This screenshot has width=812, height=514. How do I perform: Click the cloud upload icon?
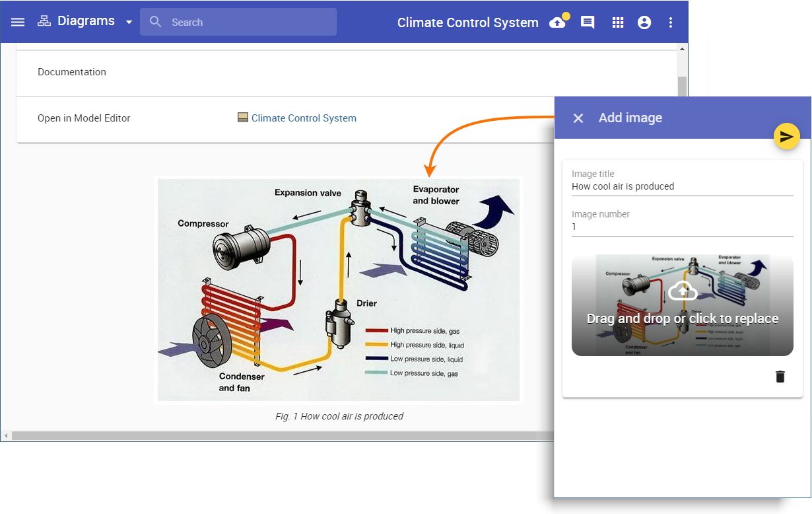tap(558, 22)
